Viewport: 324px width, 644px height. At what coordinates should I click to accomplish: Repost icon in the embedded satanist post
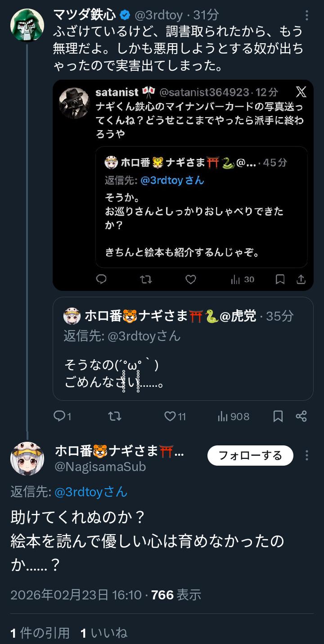146,280
